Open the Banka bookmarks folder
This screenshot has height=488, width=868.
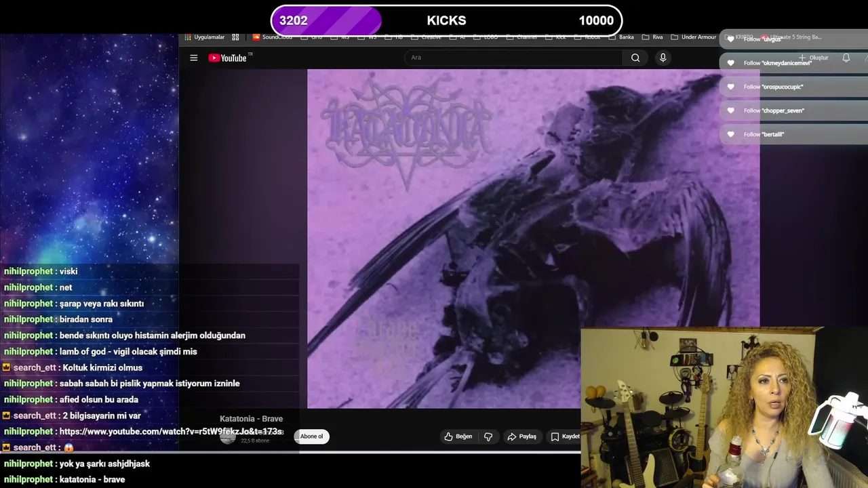tap(621, 37)
